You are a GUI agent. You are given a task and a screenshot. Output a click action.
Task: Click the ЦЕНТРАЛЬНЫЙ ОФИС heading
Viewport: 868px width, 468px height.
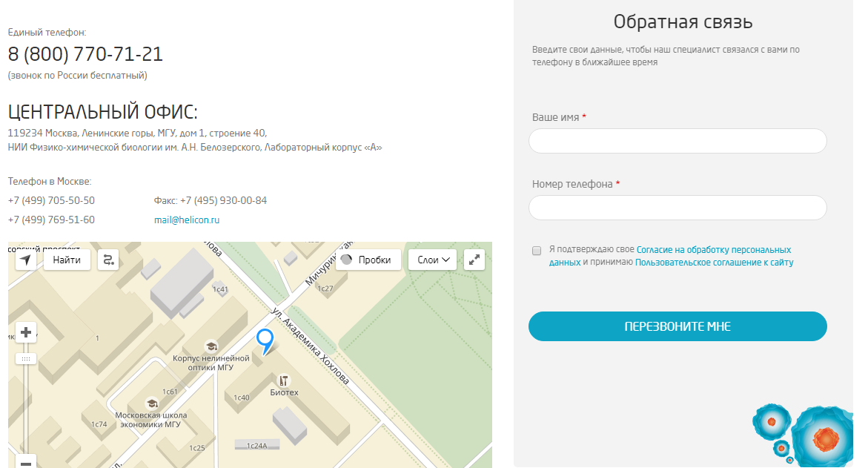coord(102,112)
